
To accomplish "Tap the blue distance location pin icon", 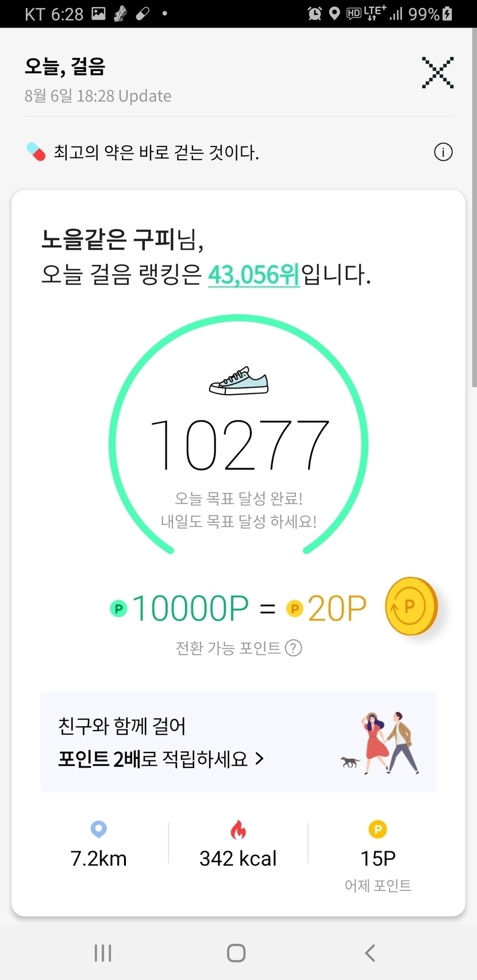I will click(99, 829).
